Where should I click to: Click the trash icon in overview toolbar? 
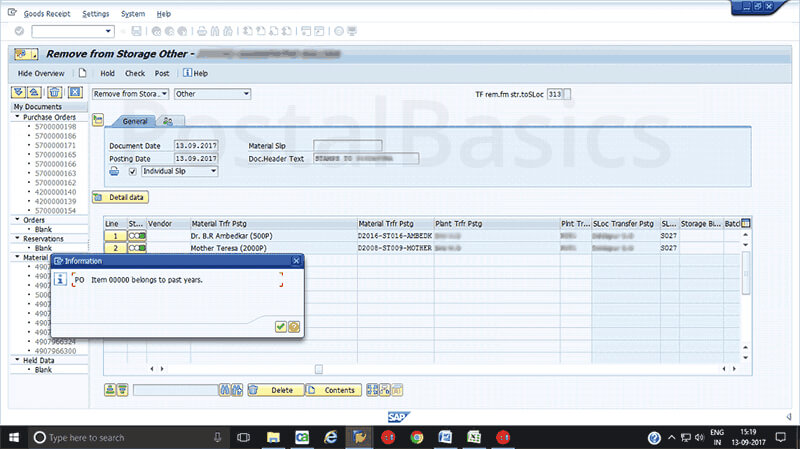pos(55,93)
